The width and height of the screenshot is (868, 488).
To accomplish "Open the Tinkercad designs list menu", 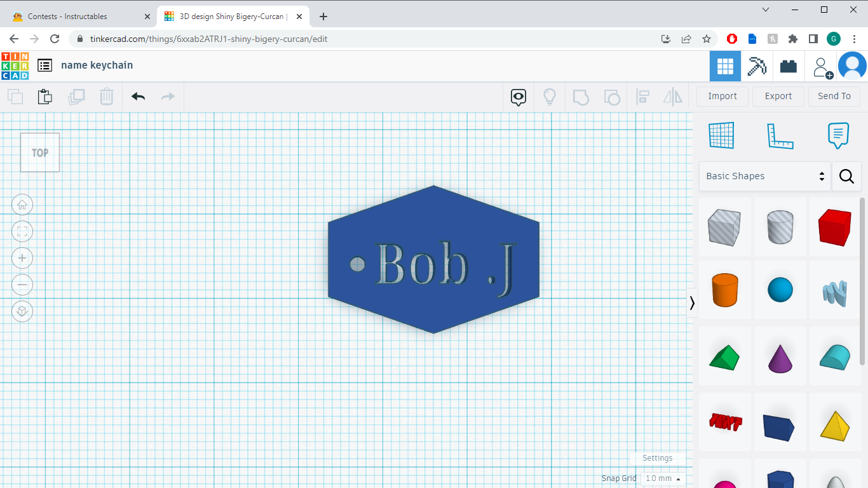I will pos(44,65).
